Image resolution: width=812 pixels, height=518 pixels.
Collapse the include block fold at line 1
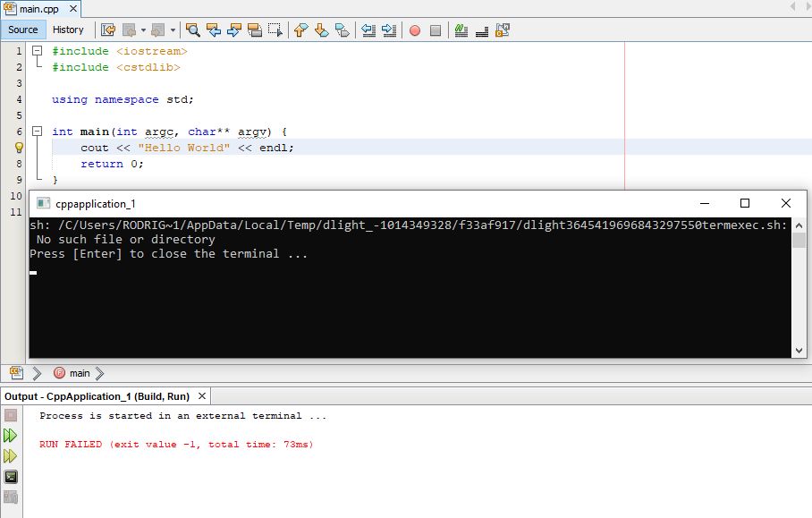pos(37,51)
